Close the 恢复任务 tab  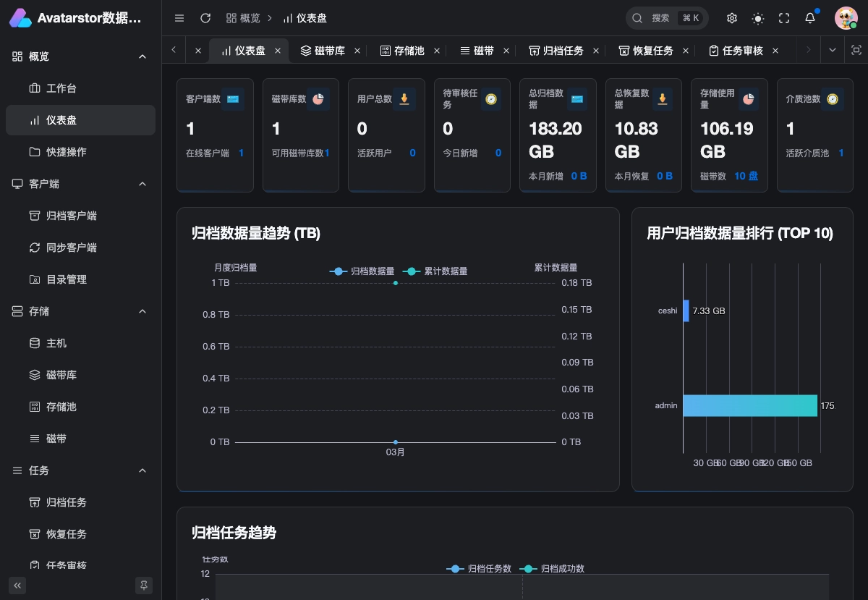coord(686,51)
